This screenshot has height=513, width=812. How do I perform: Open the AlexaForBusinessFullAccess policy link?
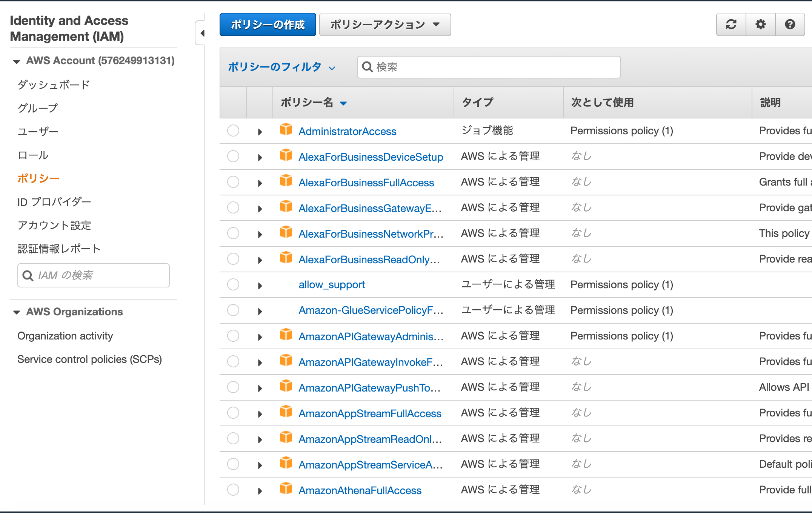click(x=366, y=183)
